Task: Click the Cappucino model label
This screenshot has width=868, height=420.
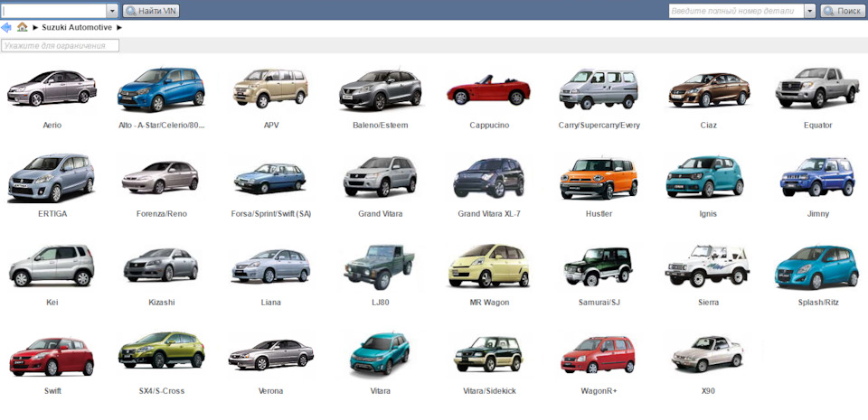Action: click(x=489, y=126)
